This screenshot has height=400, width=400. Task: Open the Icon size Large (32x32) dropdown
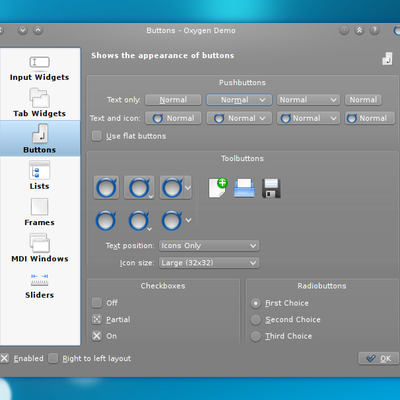(209, 263)
